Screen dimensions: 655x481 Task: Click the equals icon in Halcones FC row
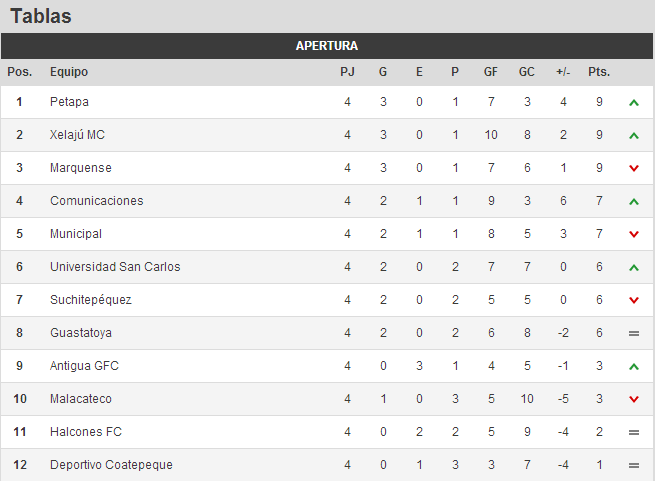point(634,433)
